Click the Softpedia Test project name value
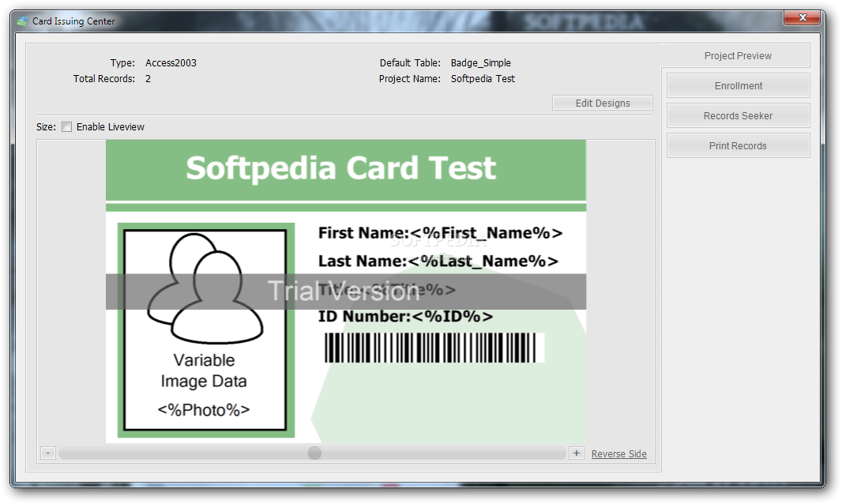Image resolution: width=842 pixels, height=504 pixels. tap(483, 79)
